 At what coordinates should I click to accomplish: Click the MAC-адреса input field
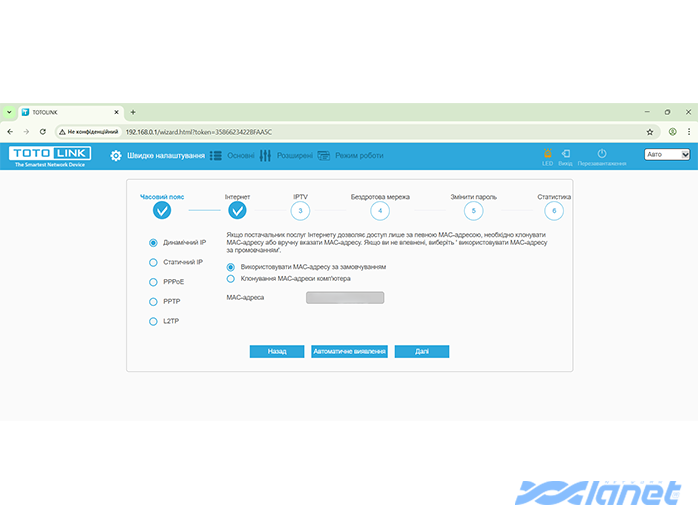(345, 297)
